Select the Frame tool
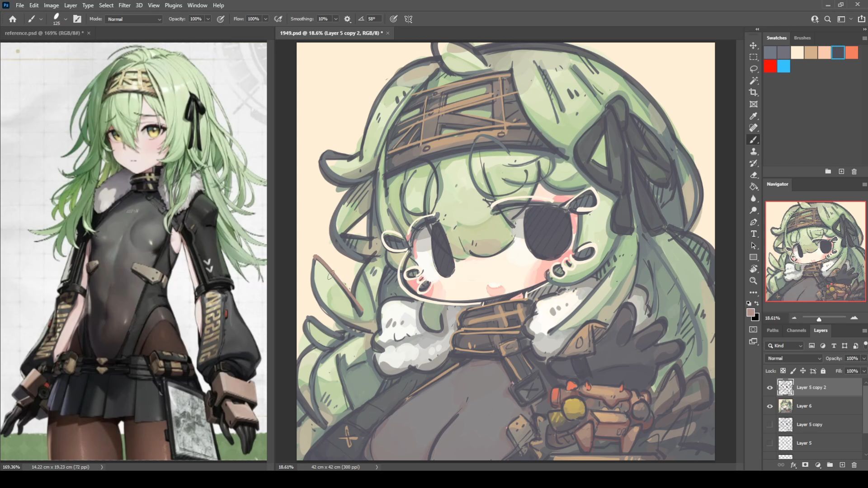This screenshot has width=868, height=488. pyautogui.click(x=753, y=104)
